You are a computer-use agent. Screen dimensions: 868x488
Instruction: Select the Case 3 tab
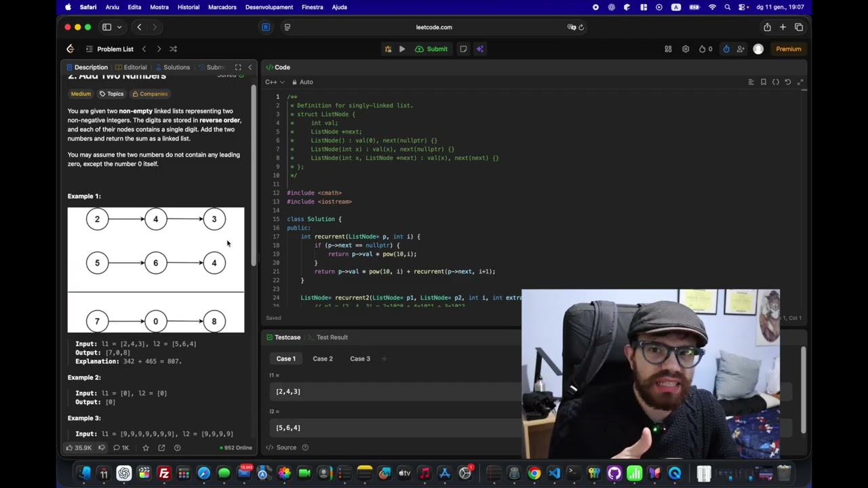tap(360, 359)
